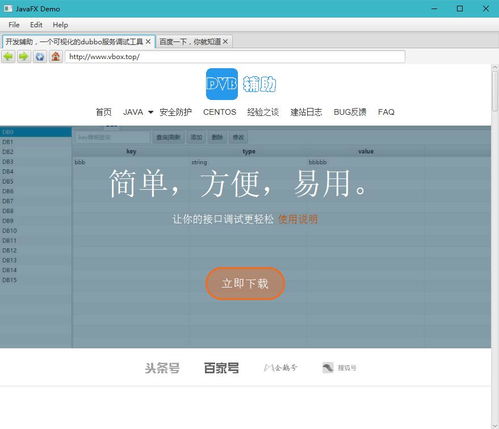Image resolution: width=499 pixels, height=429 pixels.
Task: Open the Help menu
Action: click(x=60, y=25)
